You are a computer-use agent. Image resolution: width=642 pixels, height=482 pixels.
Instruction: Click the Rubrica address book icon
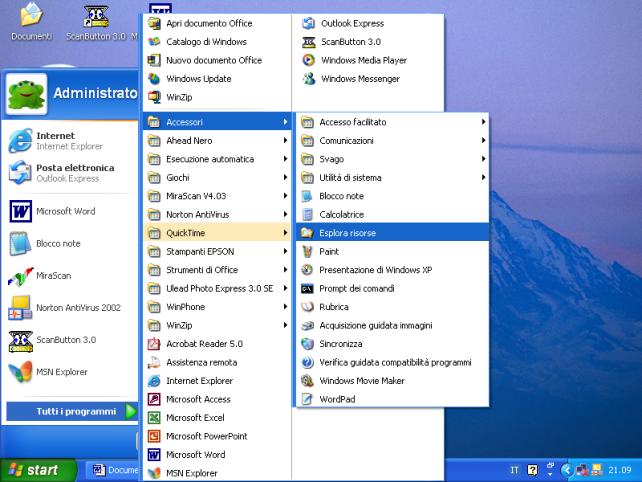(x=307, y=307)
